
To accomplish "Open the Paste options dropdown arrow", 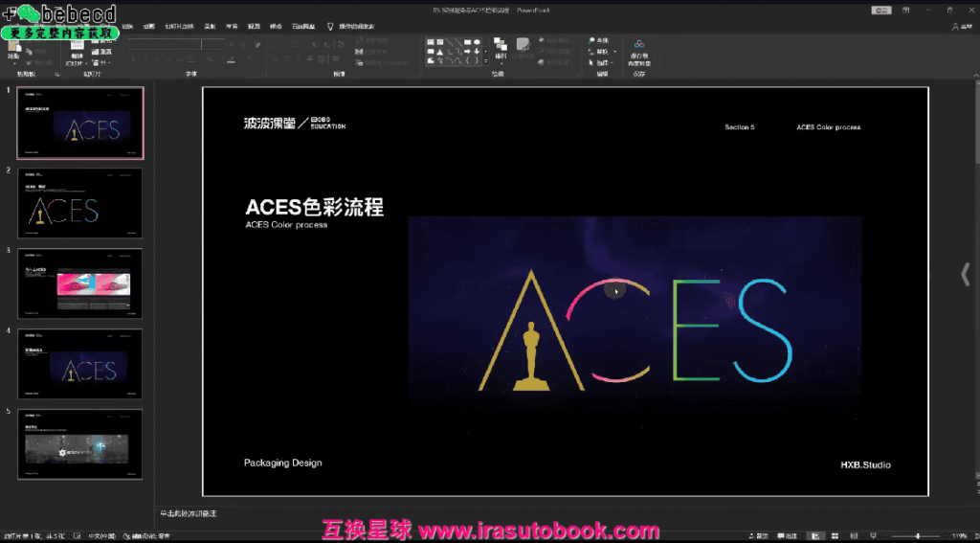I will tap(14, 63).
